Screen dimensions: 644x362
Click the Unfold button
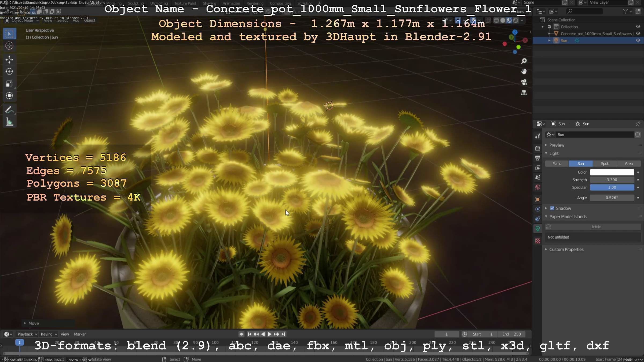(x=593, y=227)
